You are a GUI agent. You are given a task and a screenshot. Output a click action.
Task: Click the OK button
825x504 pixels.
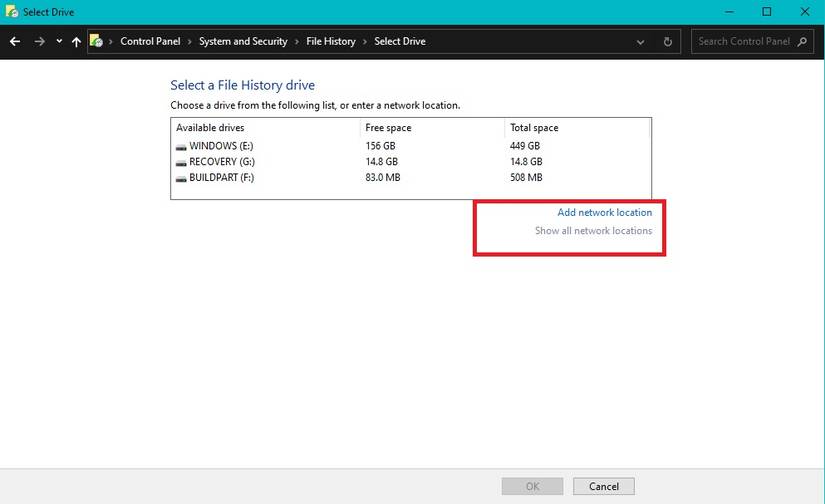[532, 486]
